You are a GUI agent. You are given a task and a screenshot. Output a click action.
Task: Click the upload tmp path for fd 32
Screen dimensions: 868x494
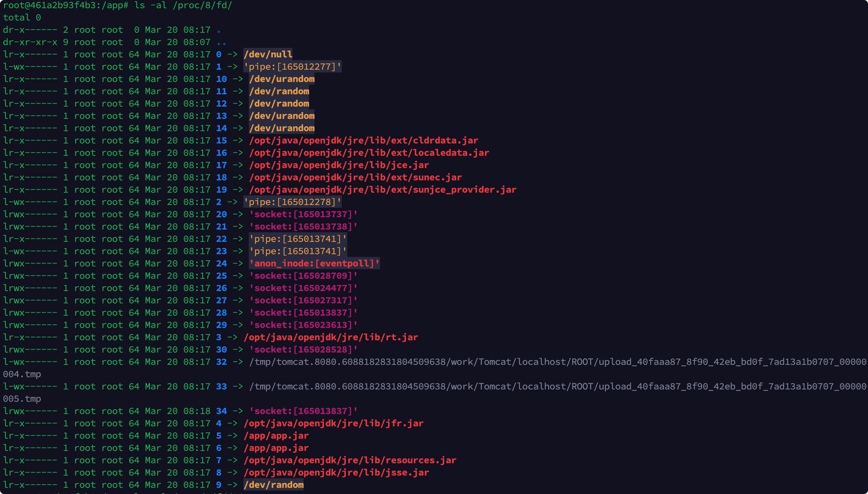point(557,362)
